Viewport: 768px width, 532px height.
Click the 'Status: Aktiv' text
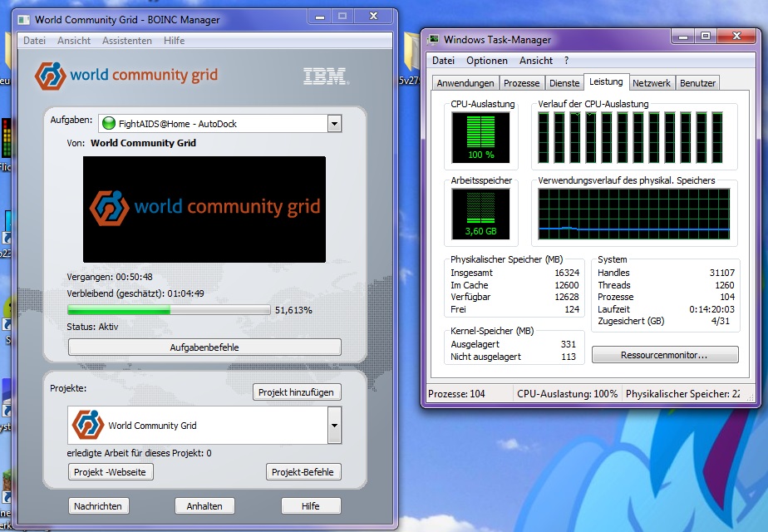click(92, 327)
